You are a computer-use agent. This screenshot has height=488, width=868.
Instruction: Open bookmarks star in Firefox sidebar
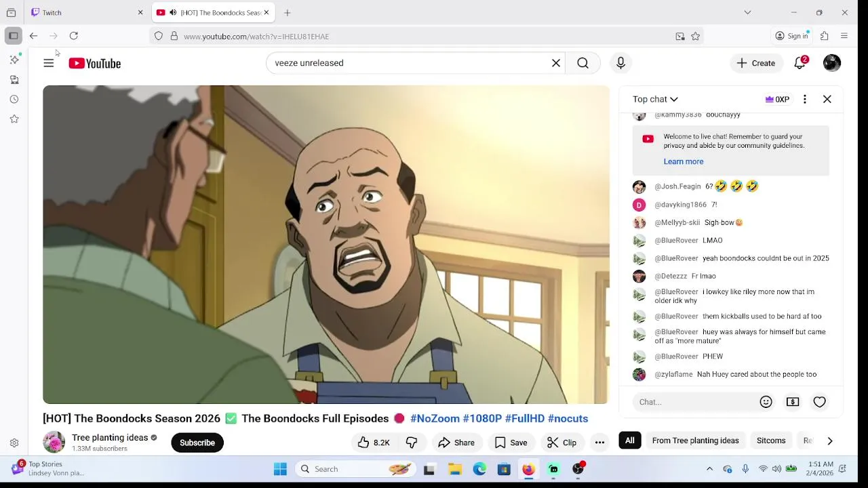tap(14, 119)
